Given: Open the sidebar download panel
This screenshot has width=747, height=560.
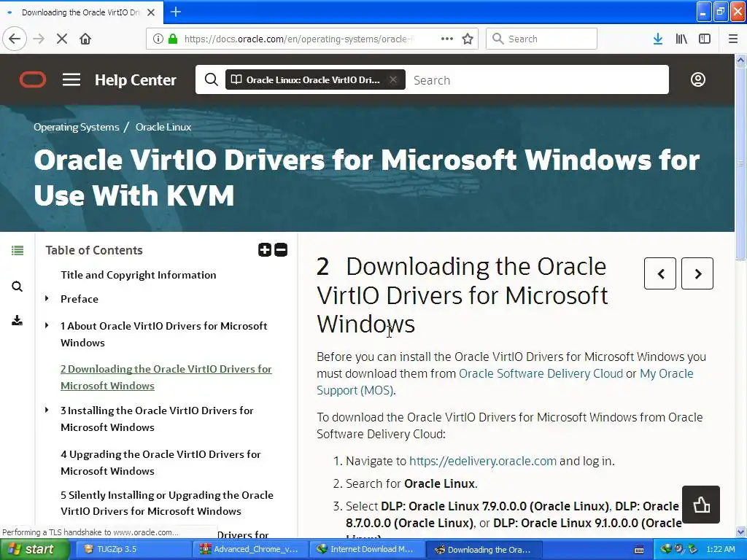Looking at the screenshot, I should point(18,321).
